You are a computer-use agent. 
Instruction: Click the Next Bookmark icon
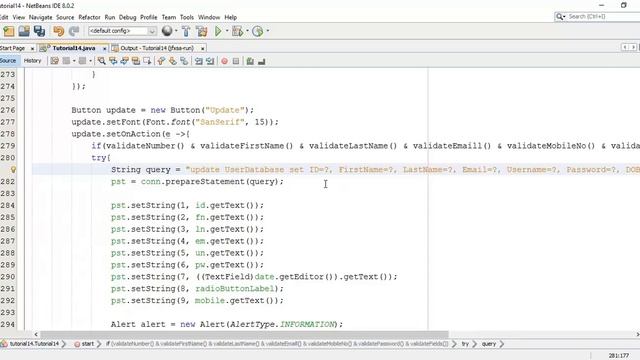point(173,61)
